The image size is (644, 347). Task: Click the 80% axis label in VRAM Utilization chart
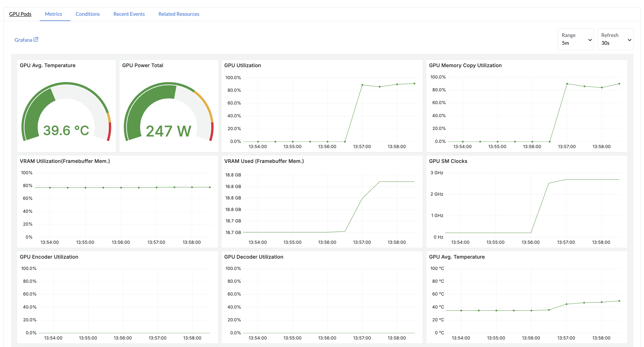(28, 185)
